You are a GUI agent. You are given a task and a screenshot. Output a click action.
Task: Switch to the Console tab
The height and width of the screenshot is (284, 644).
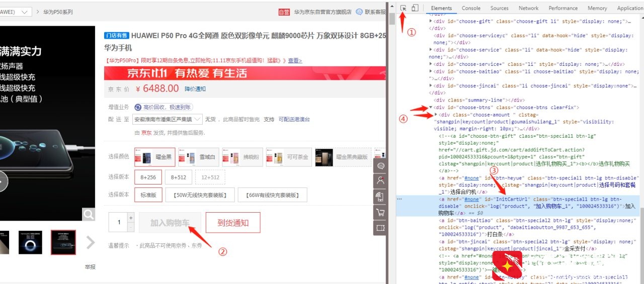[x=471, y=8]
